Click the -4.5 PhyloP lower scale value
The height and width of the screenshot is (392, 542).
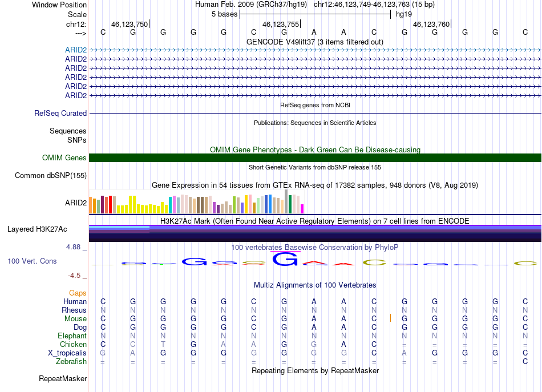click(74, 275)
